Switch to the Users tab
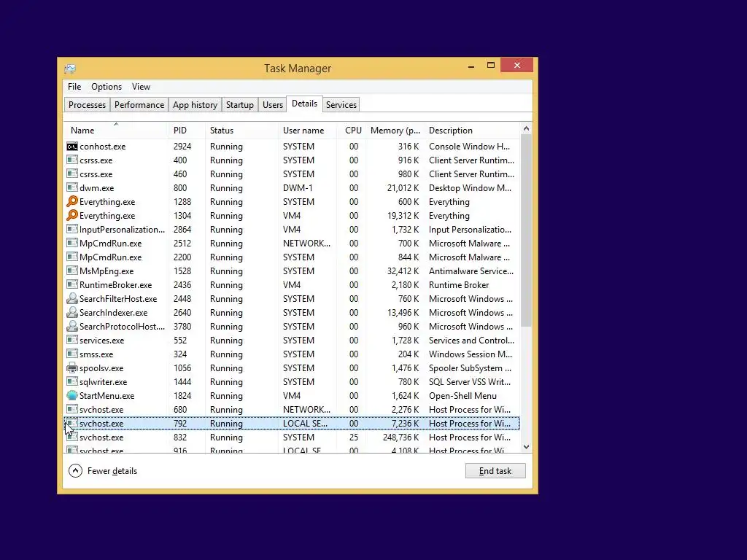This screenshot has width=747, height=560. 273,105
